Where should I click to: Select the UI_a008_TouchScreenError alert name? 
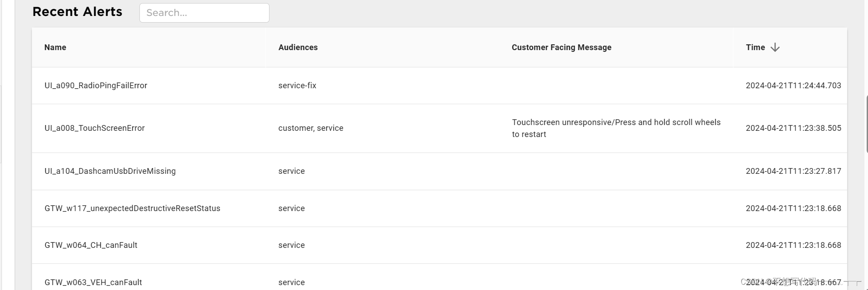95,128
